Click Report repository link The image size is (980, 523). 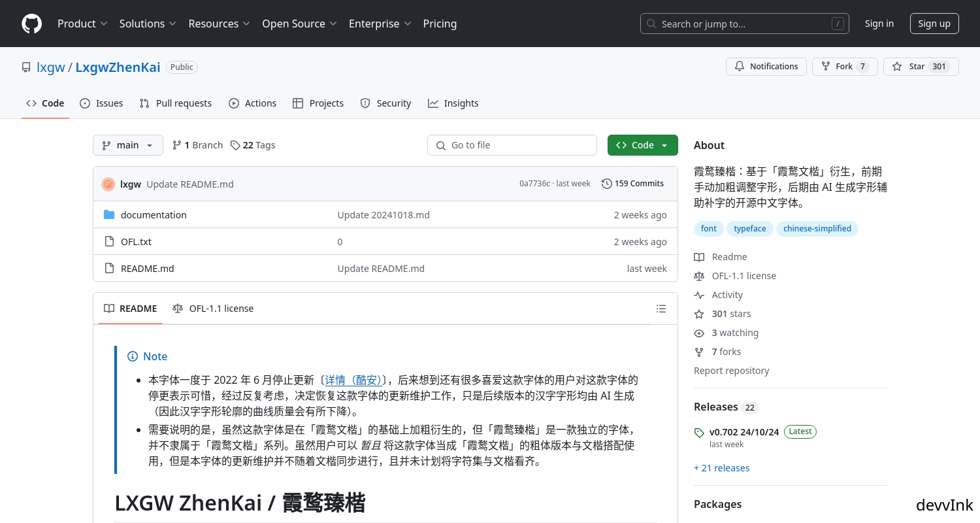(732, 371)
